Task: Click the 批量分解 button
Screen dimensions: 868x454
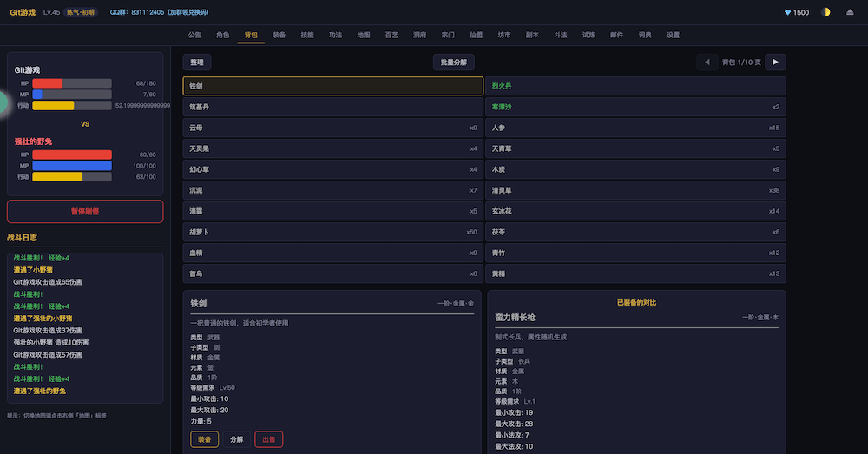Action: [453, 63]
